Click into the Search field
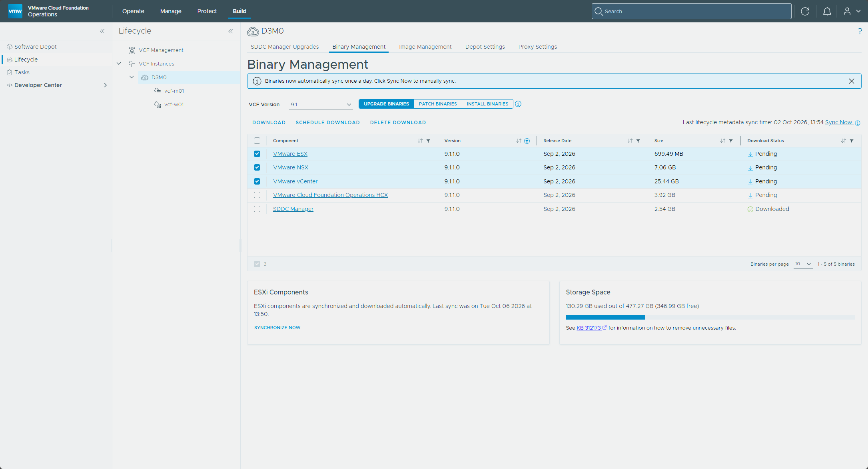Screen dimensions: 868x469 point(691,11)
